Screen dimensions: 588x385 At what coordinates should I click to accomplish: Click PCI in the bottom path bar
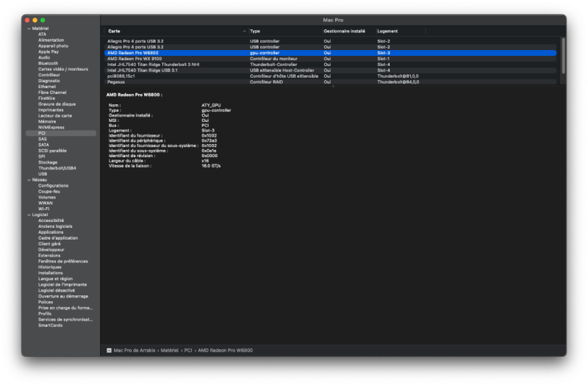coord(188,351)
